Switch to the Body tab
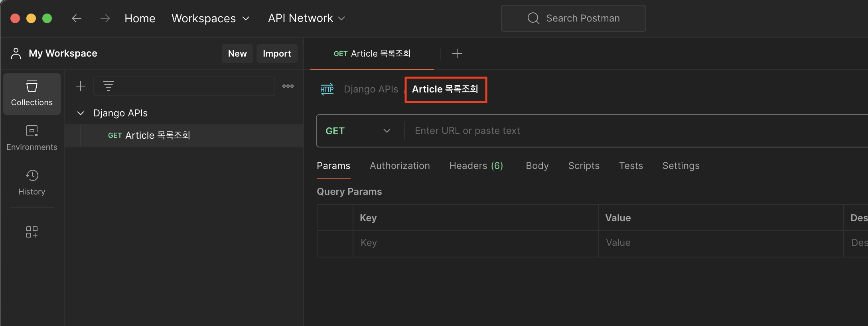 537,166
